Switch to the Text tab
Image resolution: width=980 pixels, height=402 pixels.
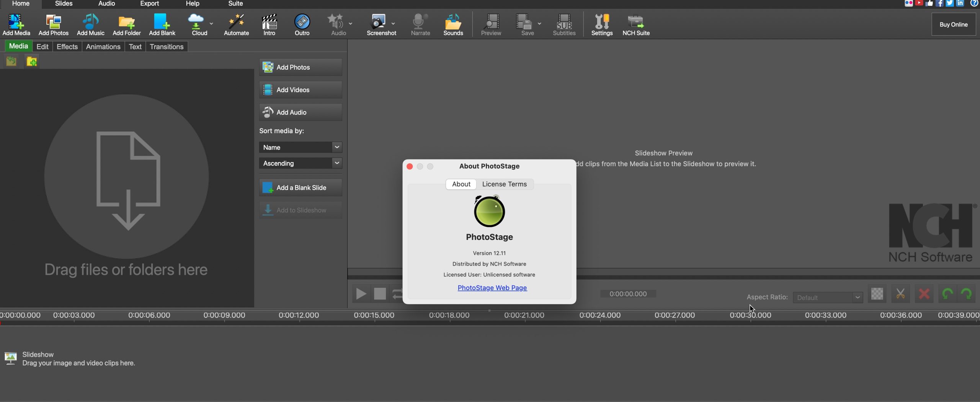point(135,47)
